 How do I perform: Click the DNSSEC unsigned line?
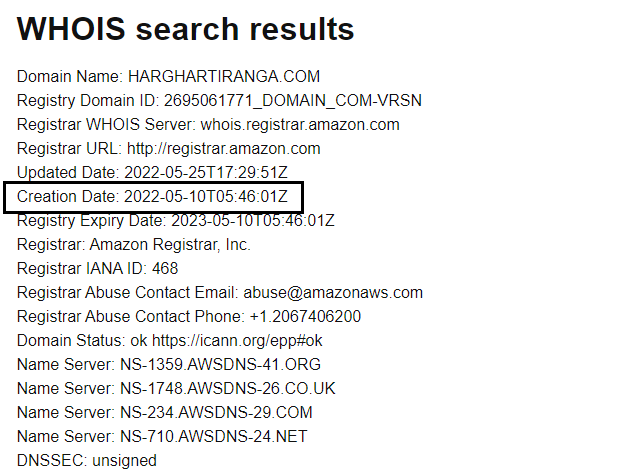87,461
